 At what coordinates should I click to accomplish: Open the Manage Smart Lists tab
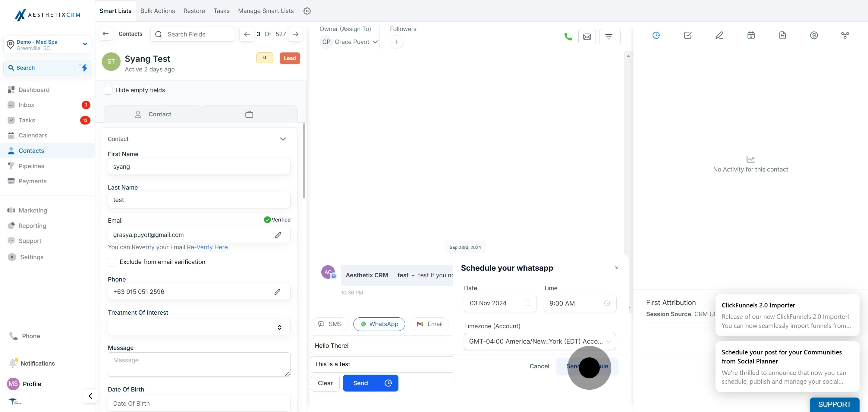pyautogui.click(x=266, y=11)
